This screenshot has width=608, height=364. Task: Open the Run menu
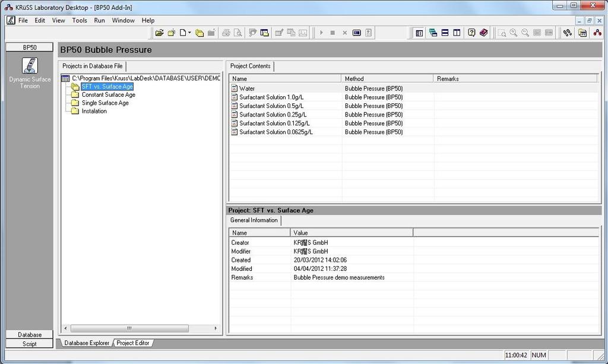[x=100, y=20]
